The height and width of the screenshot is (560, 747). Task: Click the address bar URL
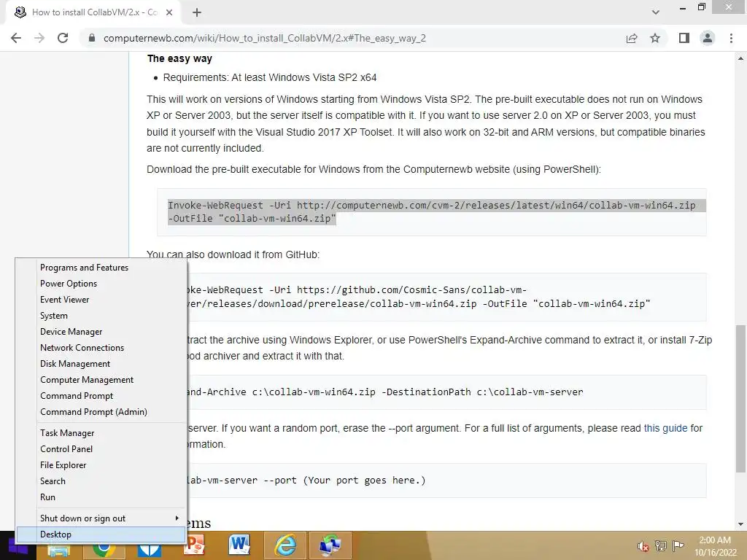coord(264,38)
